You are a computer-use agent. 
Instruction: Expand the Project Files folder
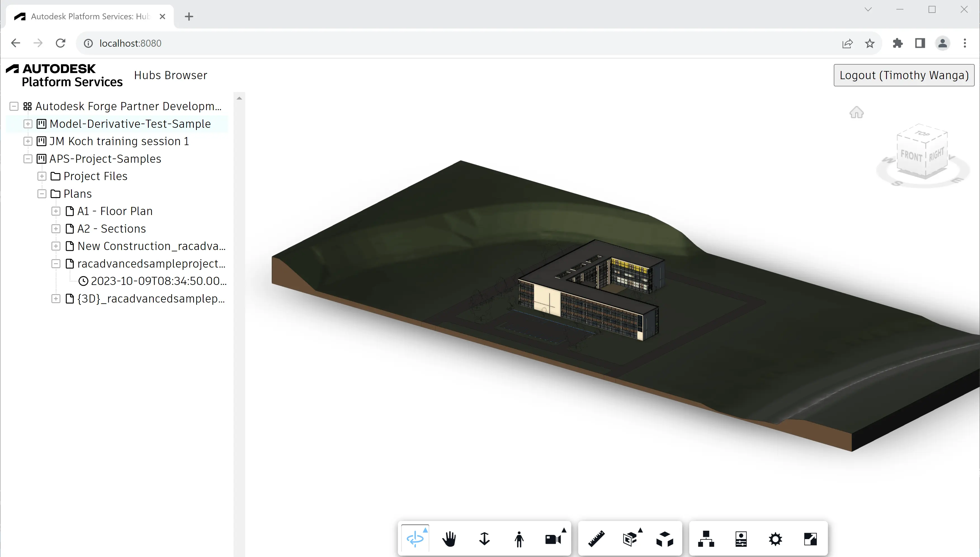click(42, 176)
